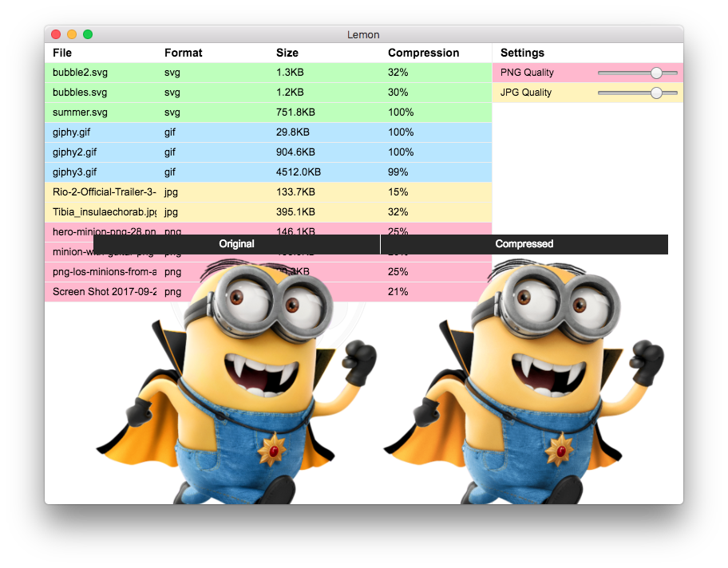Click the 904.6KB size cell
The width and height of the screenshot is (728, 568).
point(295,152)
